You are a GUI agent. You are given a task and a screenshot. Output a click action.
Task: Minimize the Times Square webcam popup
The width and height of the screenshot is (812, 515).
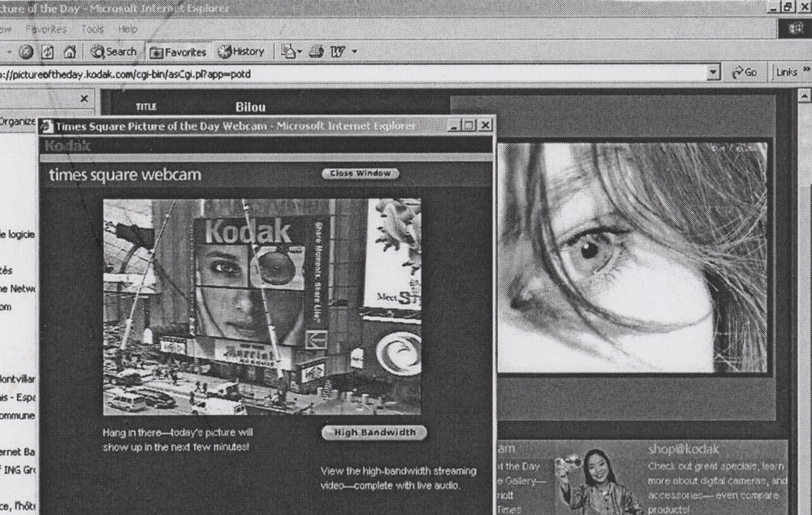454,125
